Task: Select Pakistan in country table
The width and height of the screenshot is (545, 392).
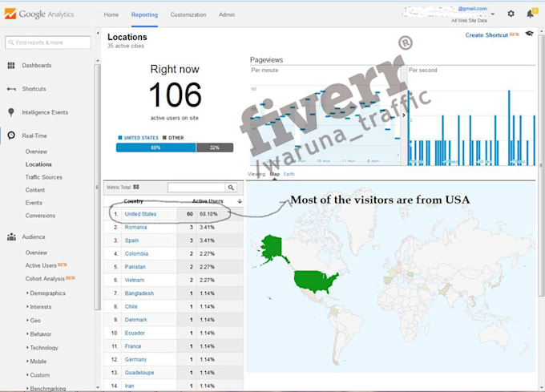Action: click(x=135, y=267)
